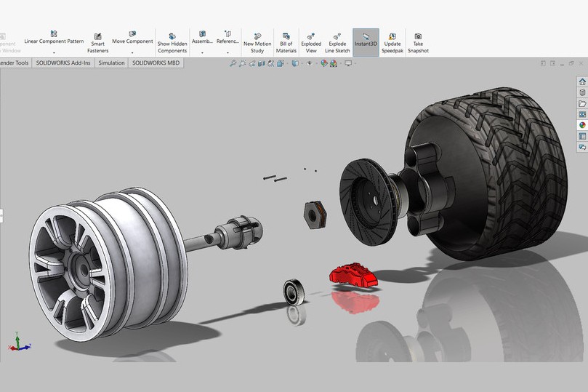The height and width of the screenshot is (392, 588).
Task: Open Apply Scene dropdown arrow
Action: [x=340, y=63]
